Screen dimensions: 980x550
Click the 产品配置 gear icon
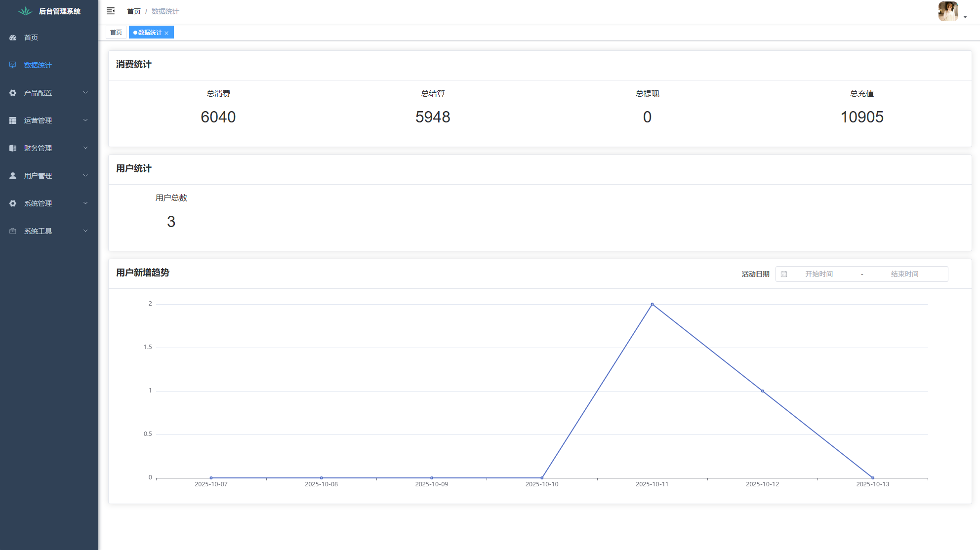point(13,93)
